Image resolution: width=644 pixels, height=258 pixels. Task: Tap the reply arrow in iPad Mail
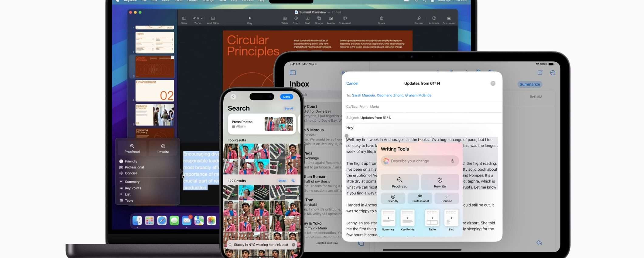point(539,242)
